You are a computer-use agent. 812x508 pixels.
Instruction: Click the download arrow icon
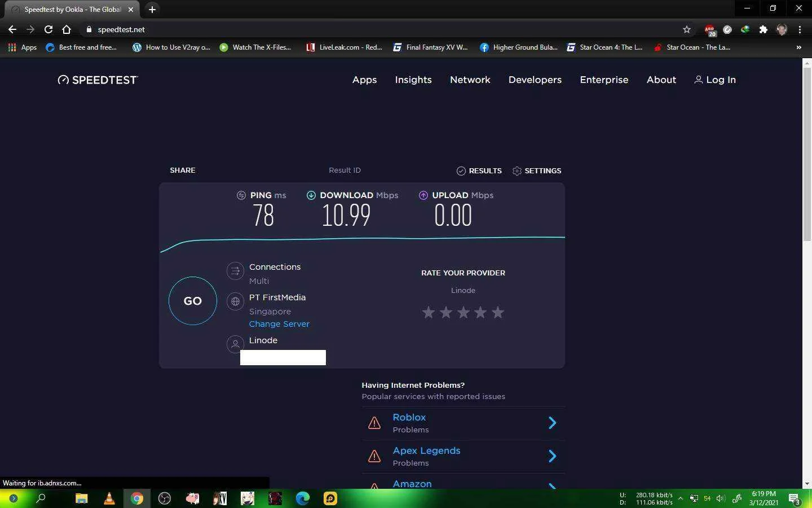tap(311, 195)
